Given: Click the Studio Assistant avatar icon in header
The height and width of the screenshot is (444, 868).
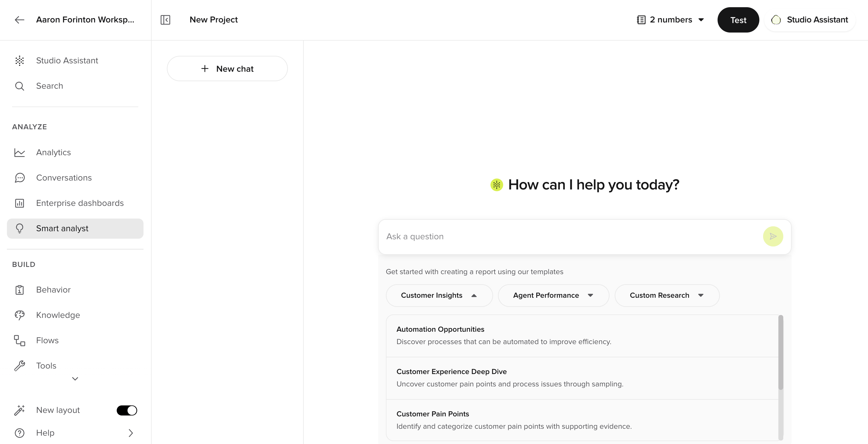Looking at the screenshot, I should point(776,20).
